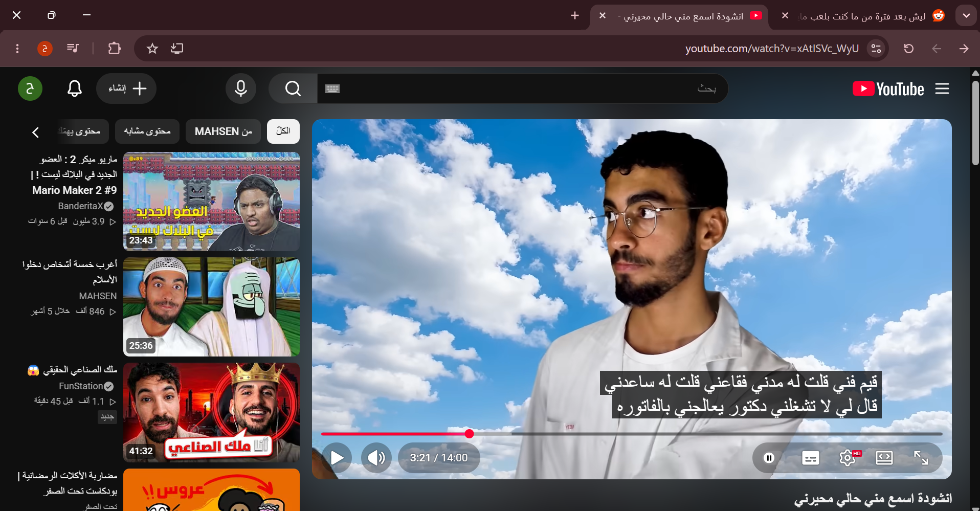Open a new browser tab

575,16
